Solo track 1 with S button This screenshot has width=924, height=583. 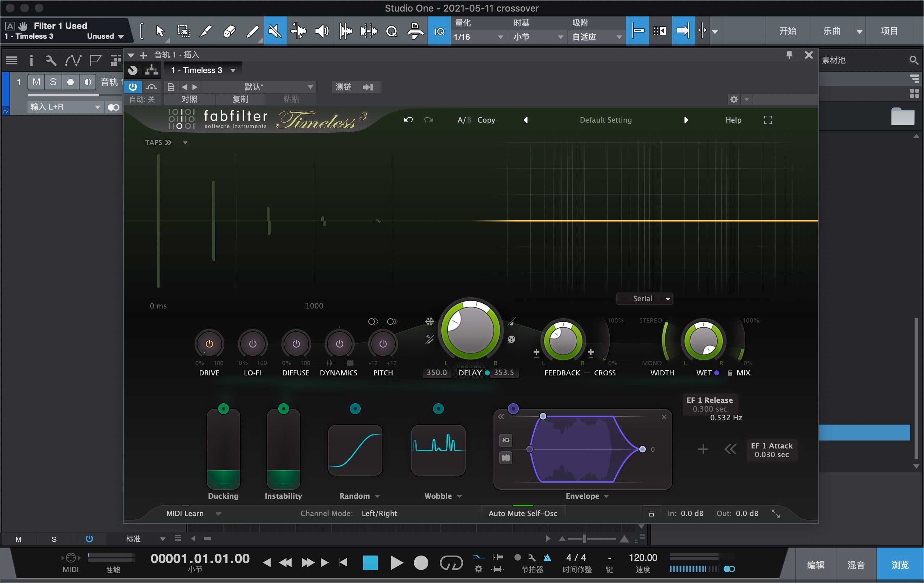[x=53, y=82]
